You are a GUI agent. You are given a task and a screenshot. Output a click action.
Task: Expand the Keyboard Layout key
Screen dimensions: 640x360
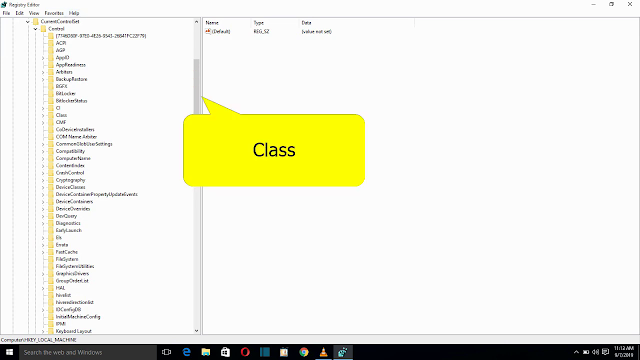[x=43, y=331]
